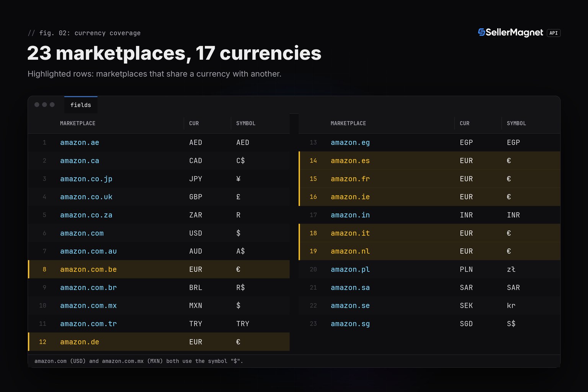This screenshot has width=588, height=392.
Task: Click the C$ symbol cell
Action: click(240, 161)
